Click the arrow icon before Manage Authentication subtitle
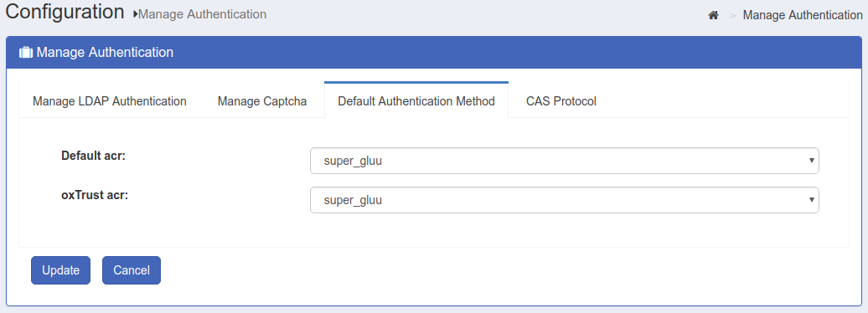Screen dimensions: 868x313 coord(135,15)
